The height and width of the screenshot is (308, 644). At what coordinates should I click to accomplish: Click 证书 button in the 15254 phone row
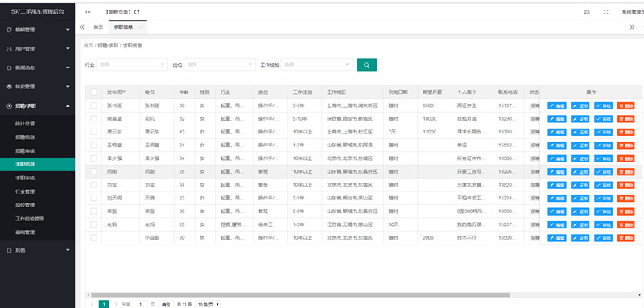pos(580,198)
